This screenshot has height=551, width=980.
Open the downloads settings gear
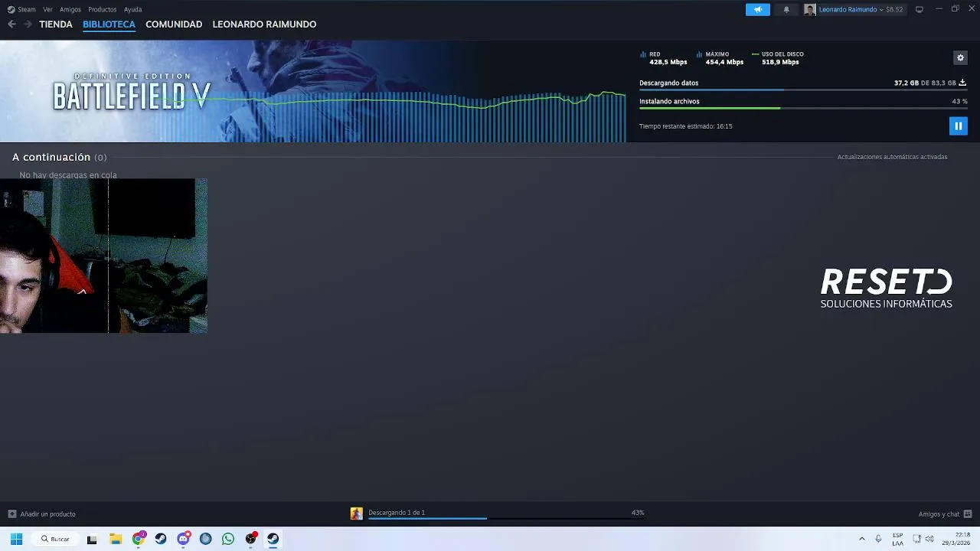point(960,57)
